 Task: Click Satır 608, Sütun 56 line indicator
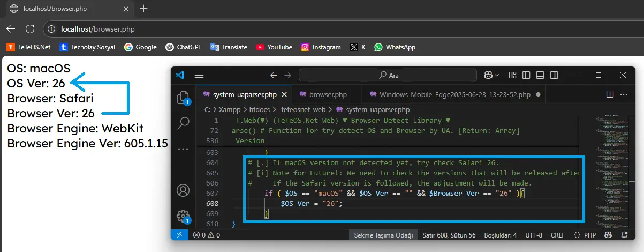point(449,235)
